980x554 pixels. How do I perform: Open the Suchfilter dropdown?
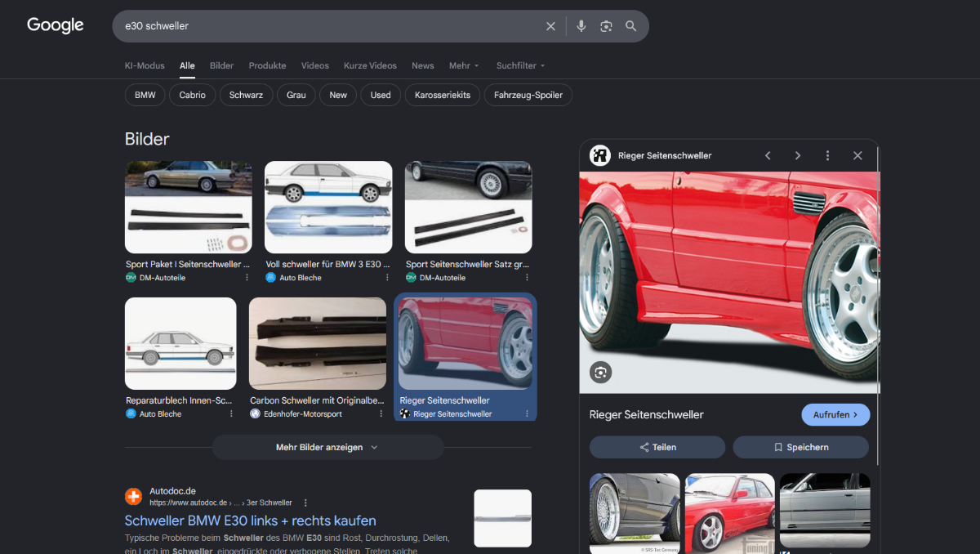[520, 65]
